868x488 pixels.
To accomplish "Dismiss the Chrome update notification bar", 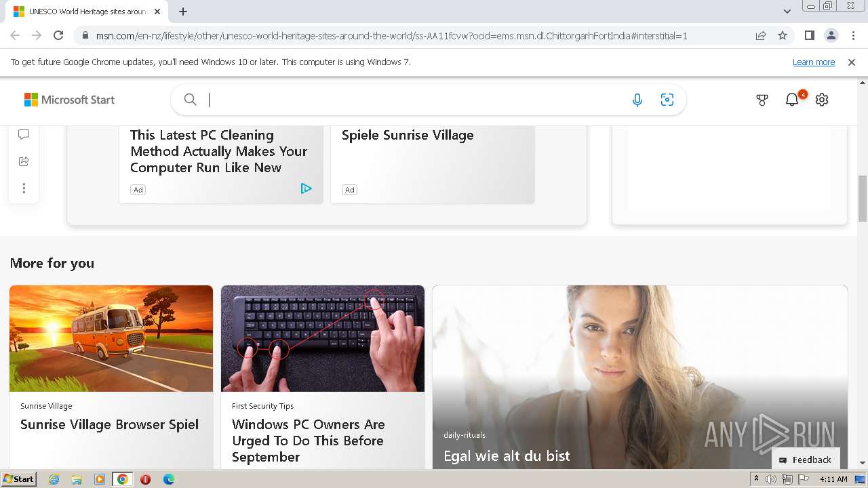I will (x=852, y=62).
